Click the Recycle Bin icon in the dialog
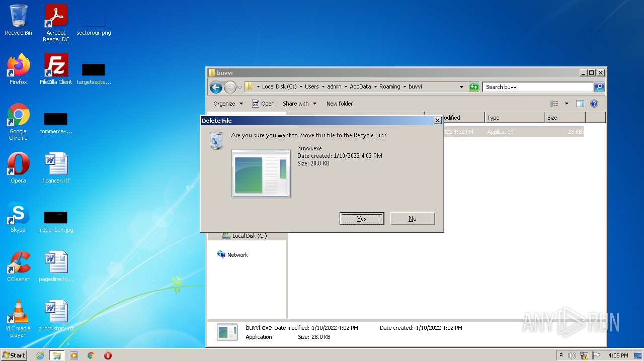644x362 pixels. point(216,141)
